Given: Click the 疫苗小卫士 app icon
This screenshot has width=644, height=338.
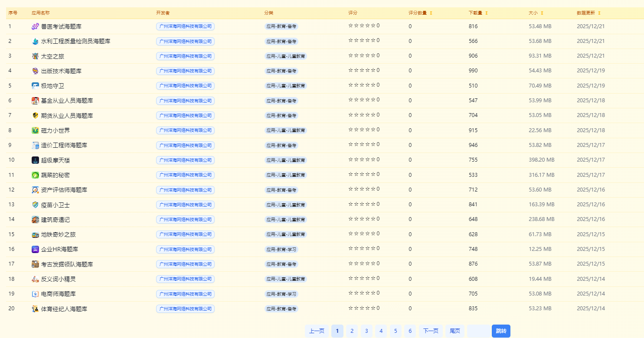Looking at the screenshot, I should 35,205.
